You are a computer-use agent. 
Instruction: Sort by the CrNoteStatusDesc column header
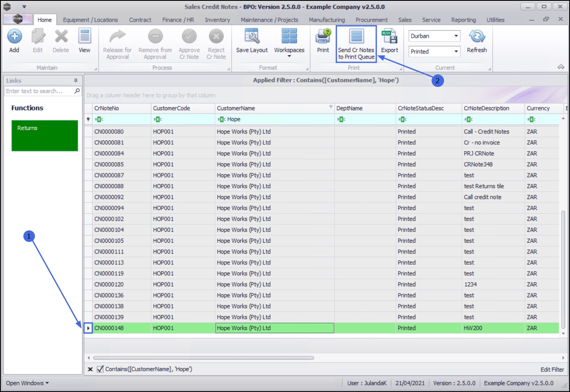coord(429,108)
